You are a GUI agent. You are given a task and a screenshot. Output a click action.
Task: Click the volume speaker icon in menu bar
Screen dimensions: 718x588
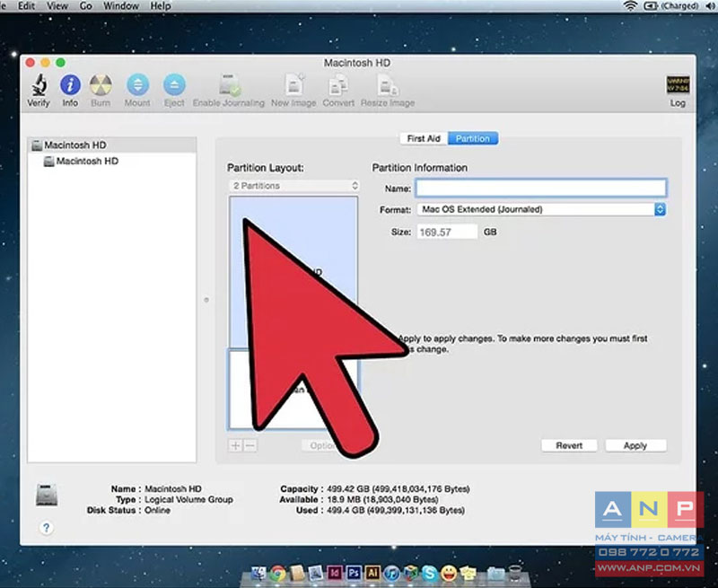(711, 6)
